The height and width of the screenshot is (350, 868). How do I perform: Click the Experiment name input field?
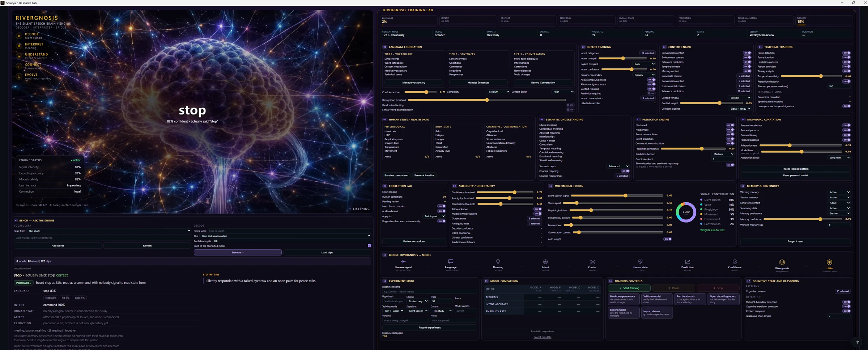429,291
